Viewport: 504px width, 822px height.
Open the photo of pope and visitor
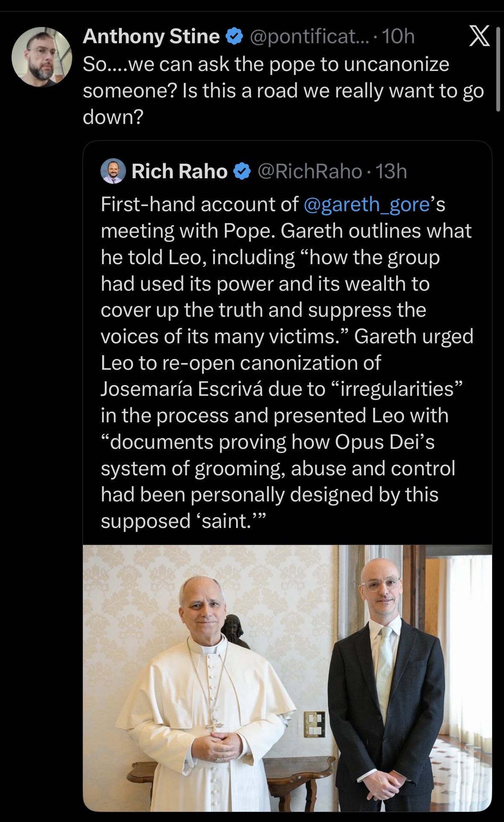pos(287,678)
